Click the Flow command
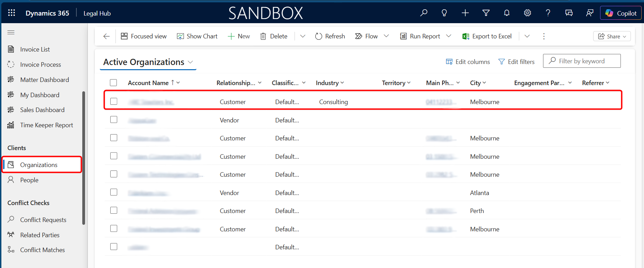 pyautogui.click(x=366, y=36)
